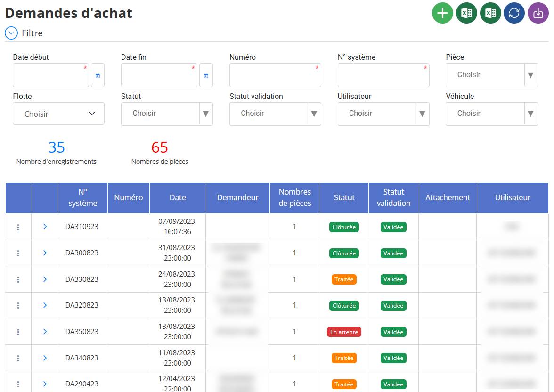Image resolution: width=554 pixels, height=392 pixels.
Task: Click the Statut validation column header
Action: [394, 197]
